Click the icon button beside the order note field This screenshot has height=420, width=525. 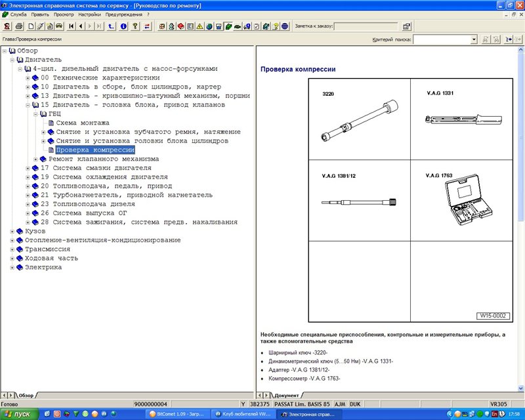[406, 26]
